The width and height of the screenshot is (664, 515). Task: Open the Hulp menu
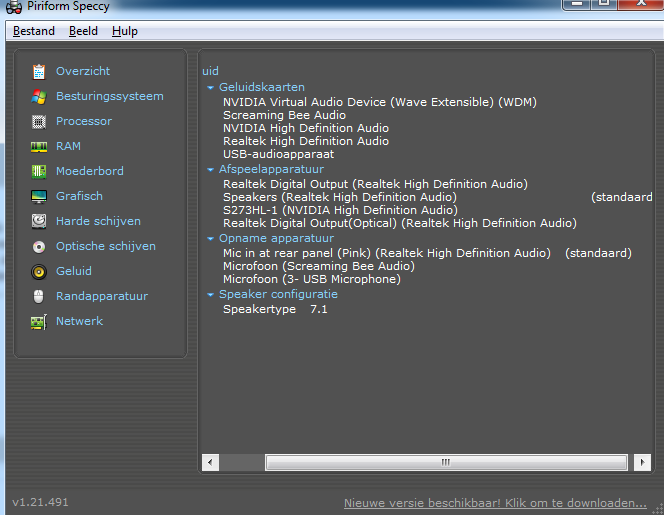point(125,31)
